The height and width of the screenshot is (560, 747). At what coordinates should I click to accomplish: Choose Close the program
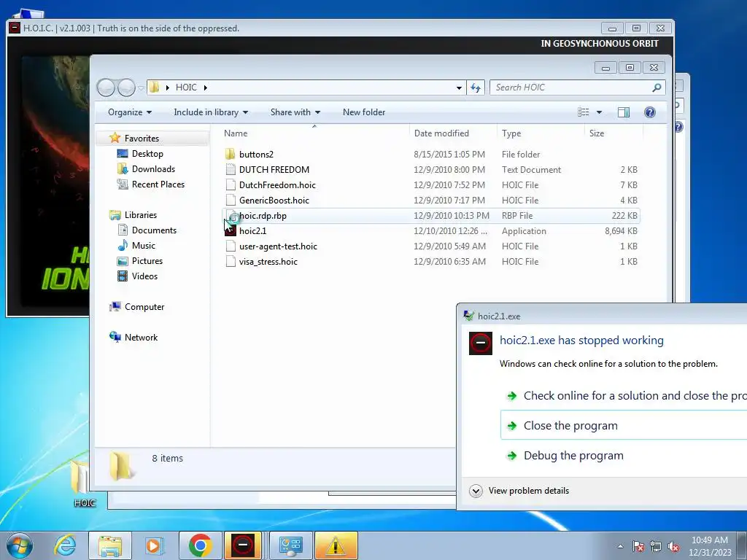624,426
